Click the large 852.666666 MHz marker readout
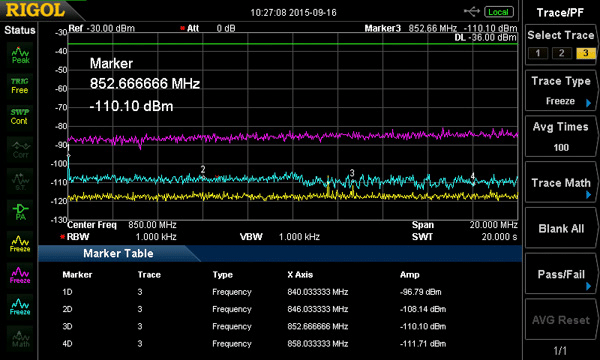 [x=145, y=83]
